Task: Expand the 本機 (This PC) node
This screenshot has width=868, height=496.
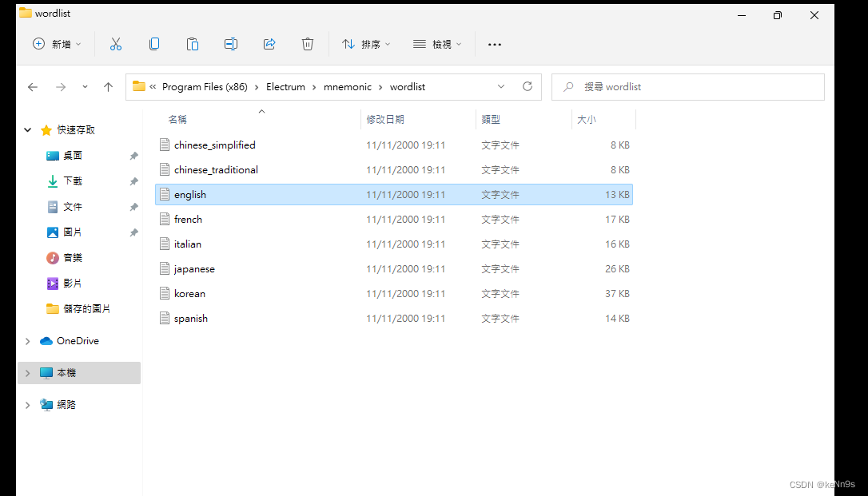Action: (28, 373)
